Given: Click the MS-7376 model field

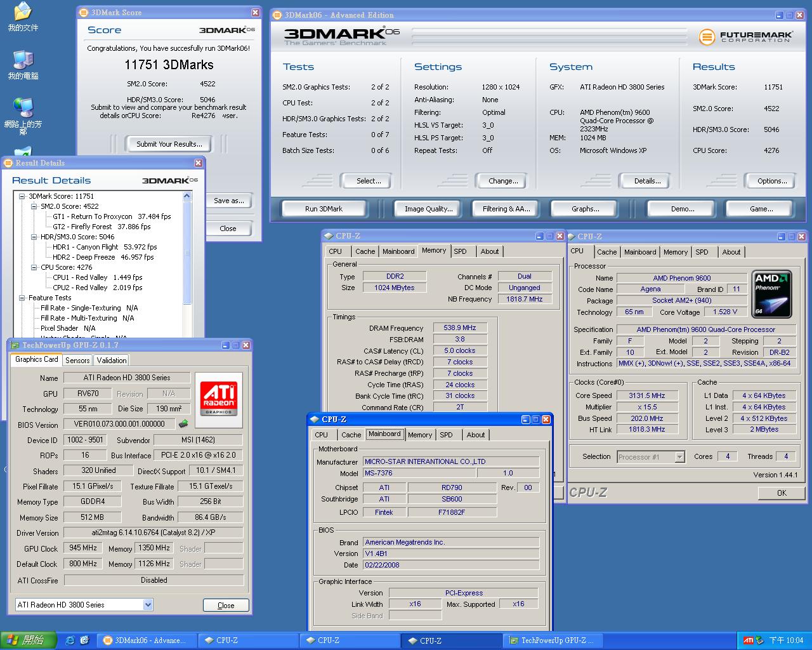Looking at the screenshot, I should tap(419, 473).
